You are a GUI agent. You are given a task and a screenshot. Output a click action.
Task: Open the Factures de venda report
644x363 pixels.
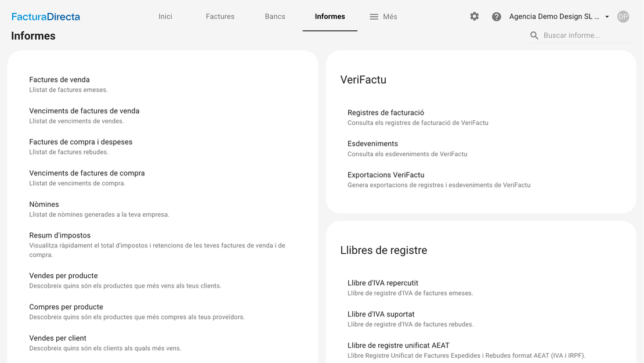[60, 80]
